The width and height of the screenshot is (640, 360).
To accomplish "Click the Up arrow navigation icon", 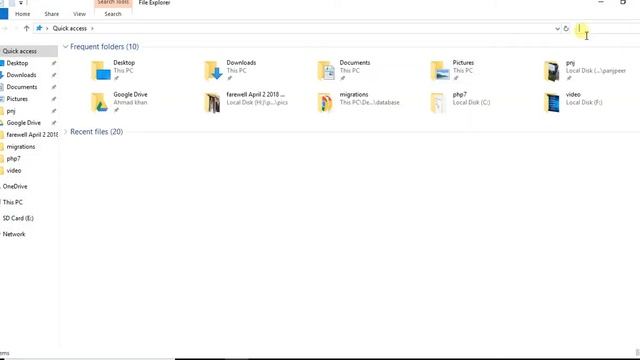I will point(27,28).
